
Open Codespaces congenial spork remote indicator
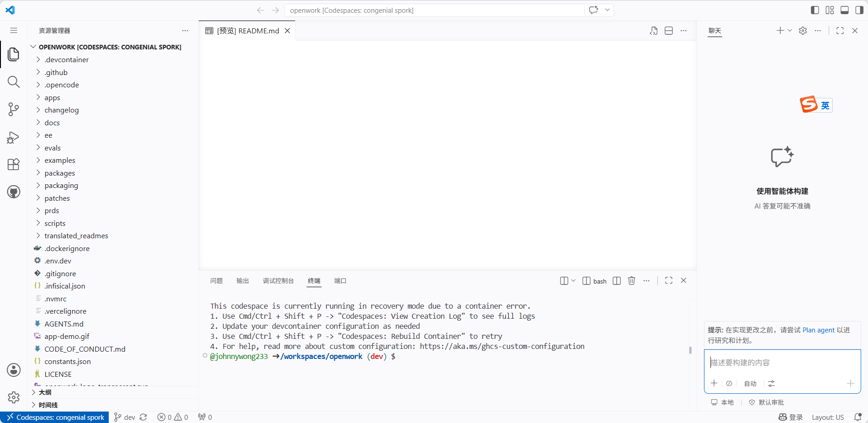[x=55, y=417]
